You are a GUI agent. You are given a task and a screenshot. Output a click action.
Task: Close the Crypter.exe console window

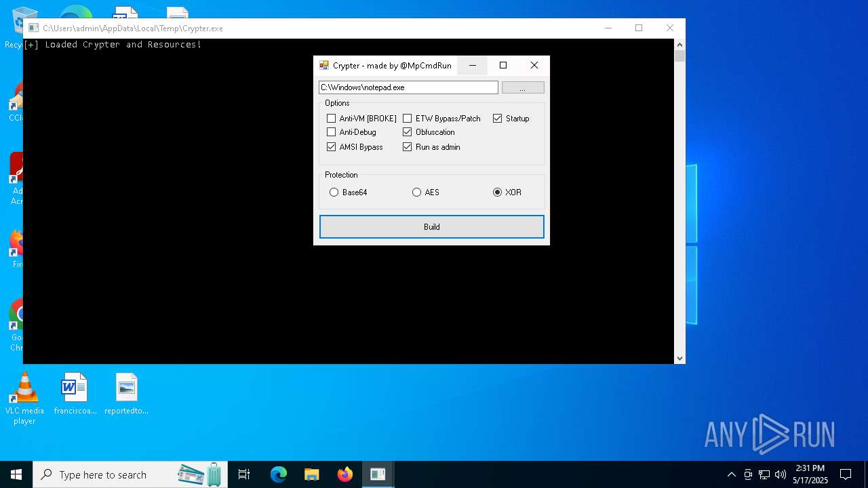(670, 28)
